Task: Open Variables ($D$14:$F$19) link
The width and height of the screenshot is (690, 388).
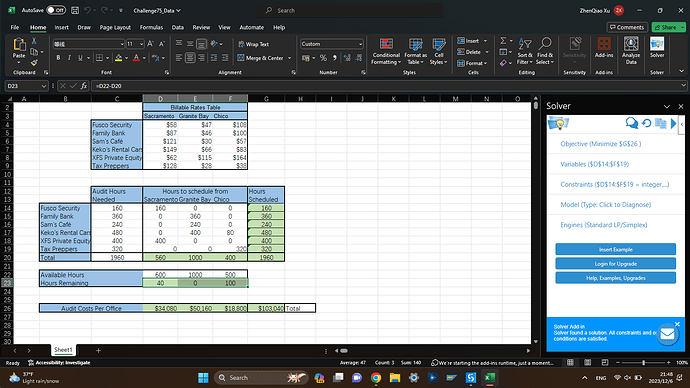Action: [x=595, y=164]
